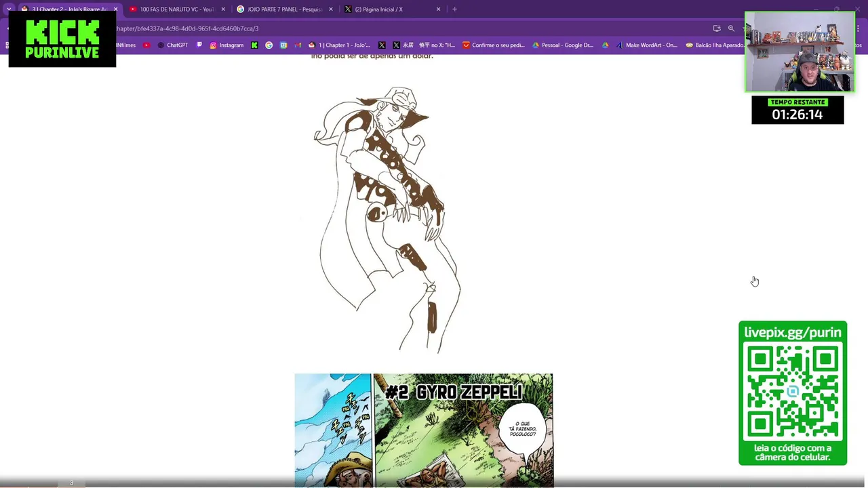Close the 100 FAS DE NARUTO VC tab
Viewport: 868px width, 488px height.
pyautogui.click(x=223, y=9)
